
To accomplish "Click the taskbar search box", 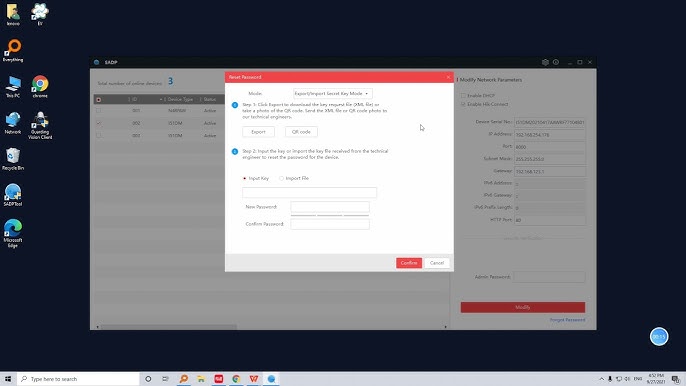I will coord(78,379).
